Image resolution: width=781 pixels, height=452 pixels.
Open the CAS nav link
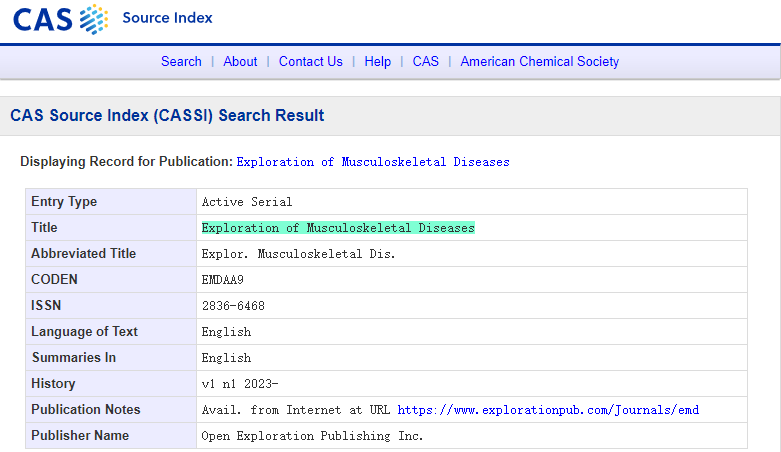pos(425,61)
